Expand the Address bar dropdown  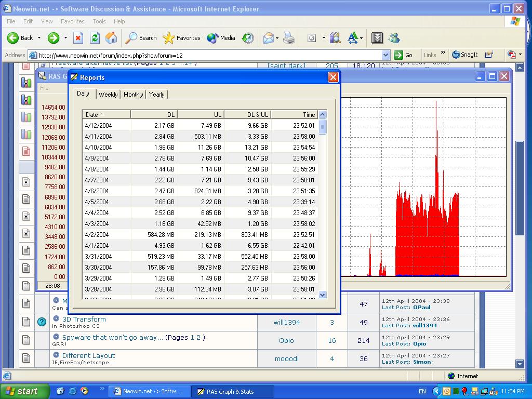(x=385, y=55)
